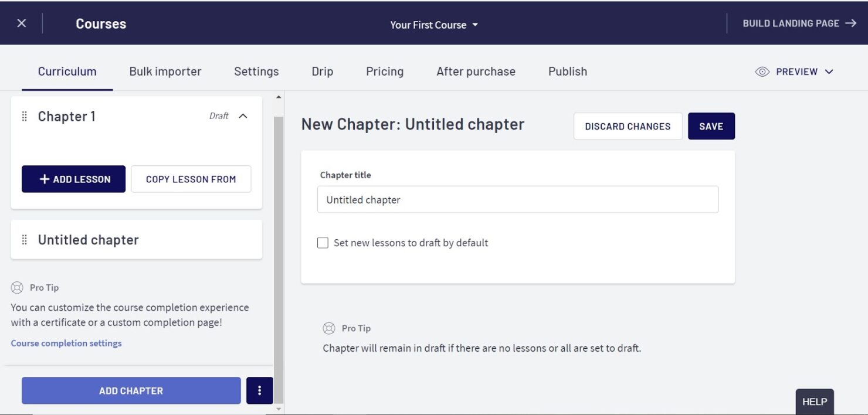Open Course completion settings link
This screenshot has width=868, height=415.
coord(66,343)
